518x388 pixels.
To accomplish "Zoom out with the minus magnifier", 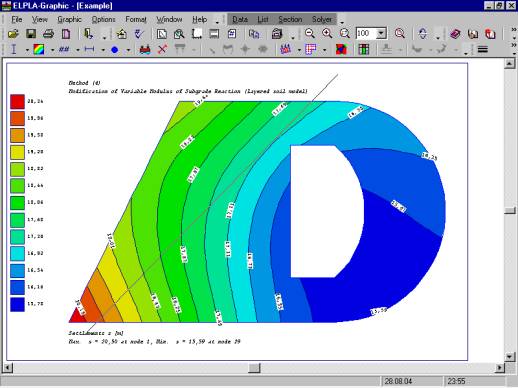I will click(x=310, y=34).
